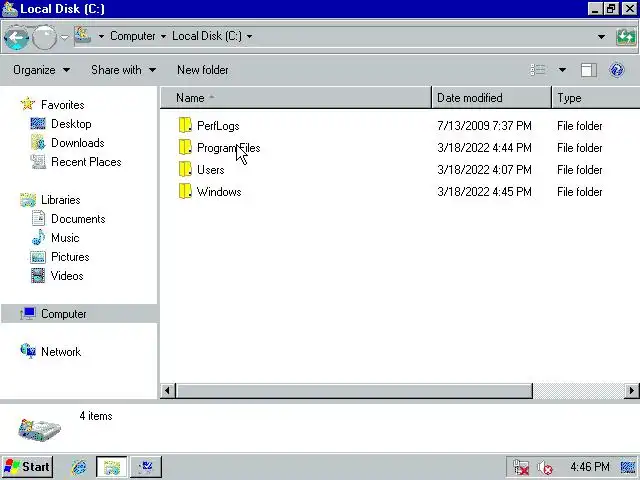The height and width of the screenshot is (480, 640).
Task: Open the Music library
Action: pyautogui.click(x=65, y=238)
